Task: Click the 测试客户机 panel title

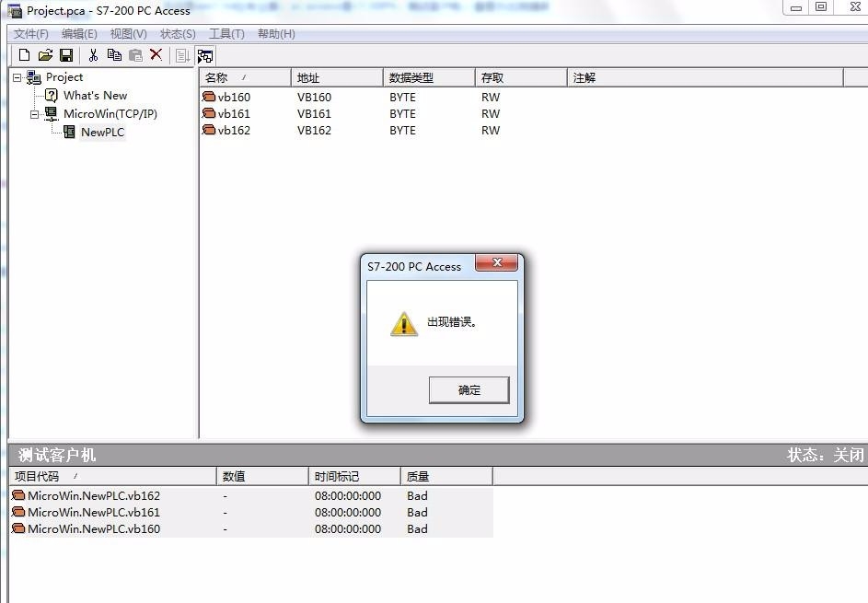Action: pyautogui.click(x=57, y=455)
